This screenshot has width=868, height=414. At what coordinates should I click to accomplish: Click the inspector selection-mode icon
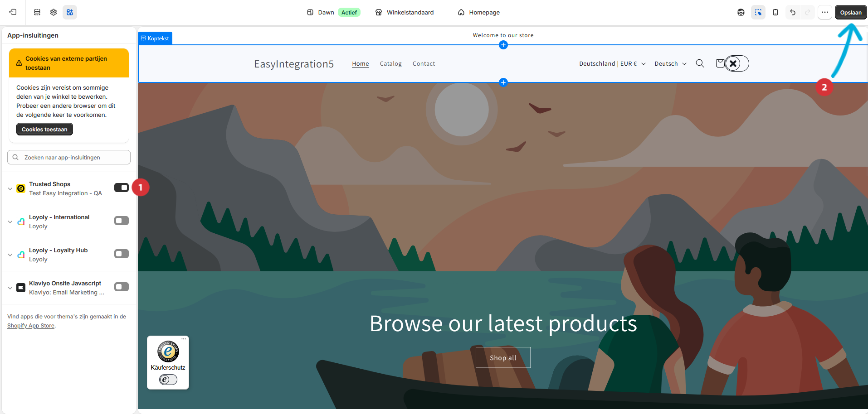(758, 12)
